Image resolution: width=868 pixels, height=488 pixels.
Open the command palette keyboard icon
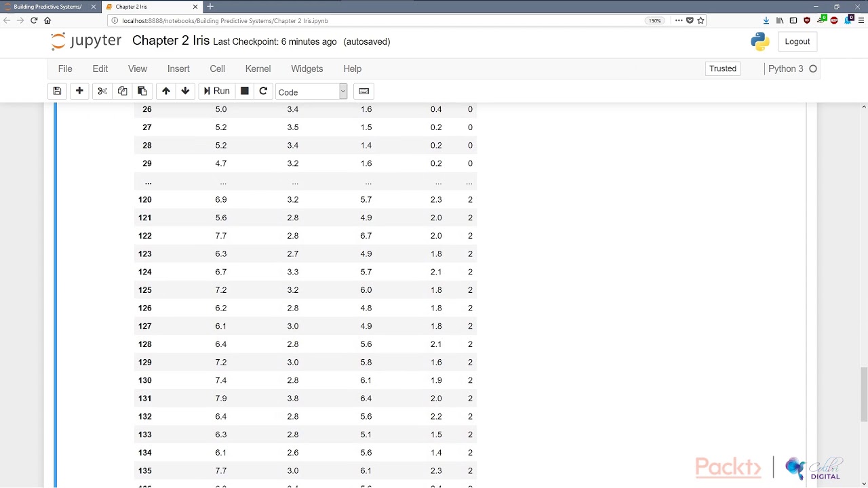pos(364,91)
